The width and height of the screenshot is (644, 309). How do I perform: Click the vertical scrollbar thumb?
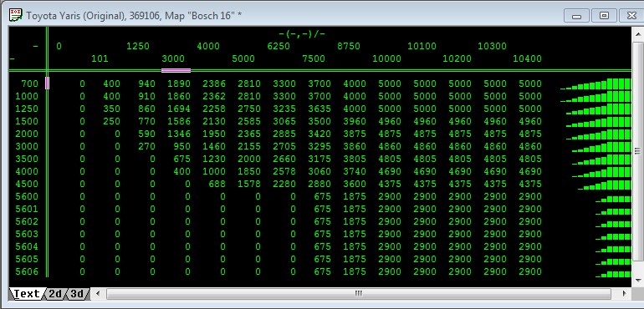click(638, 151)
